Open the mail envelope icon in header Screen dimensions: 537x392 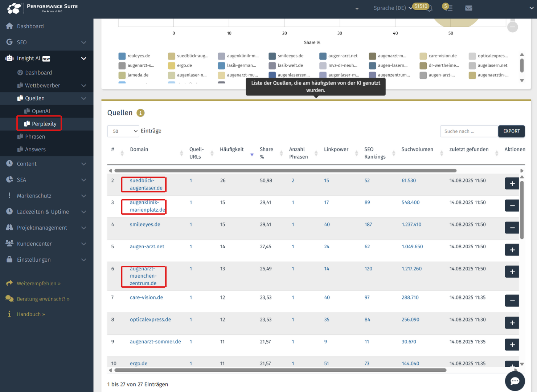point(469,8)
